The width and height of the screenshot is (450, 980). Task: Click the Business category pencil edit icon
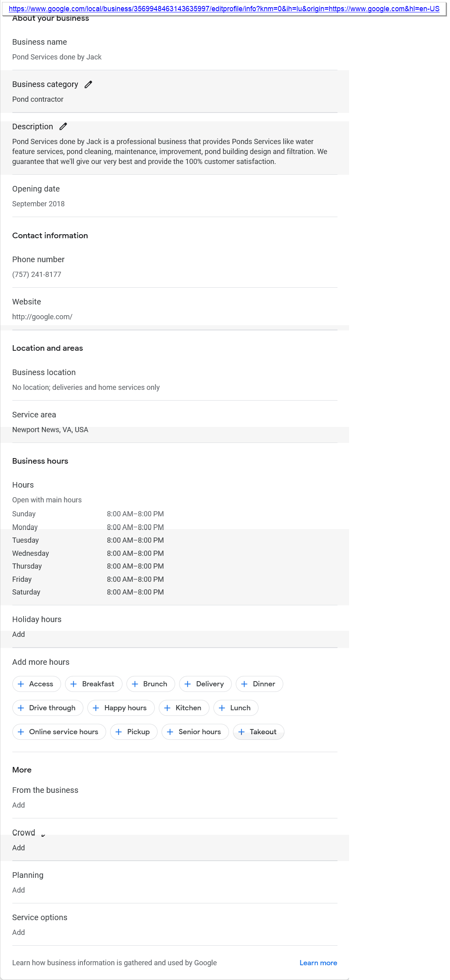coord(88,84)
